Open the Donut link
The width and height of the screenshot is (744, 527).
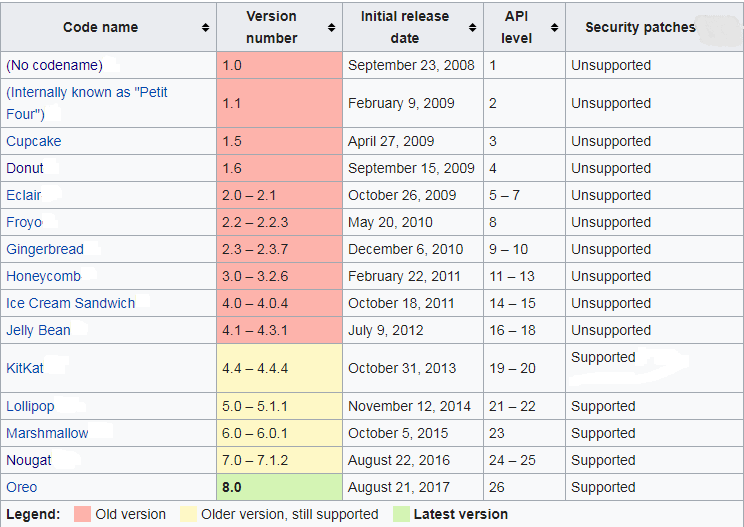point(25,168)
